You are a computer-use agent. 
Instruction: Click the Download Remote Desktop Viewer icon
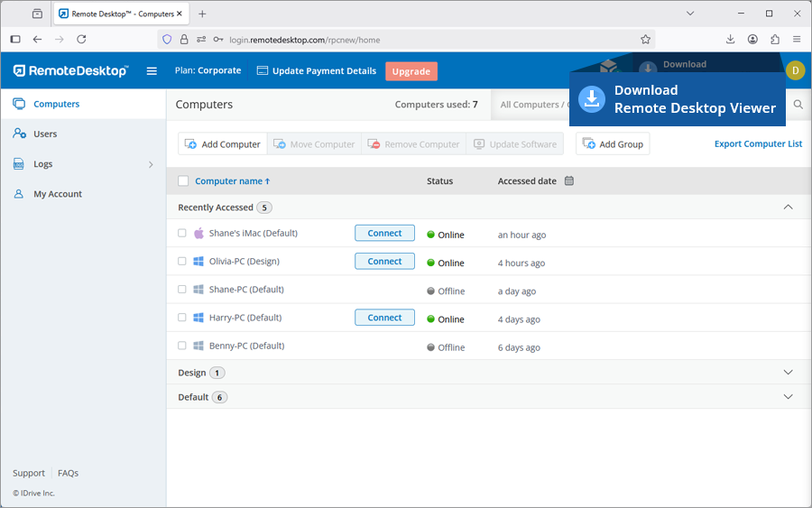[592, 99]
